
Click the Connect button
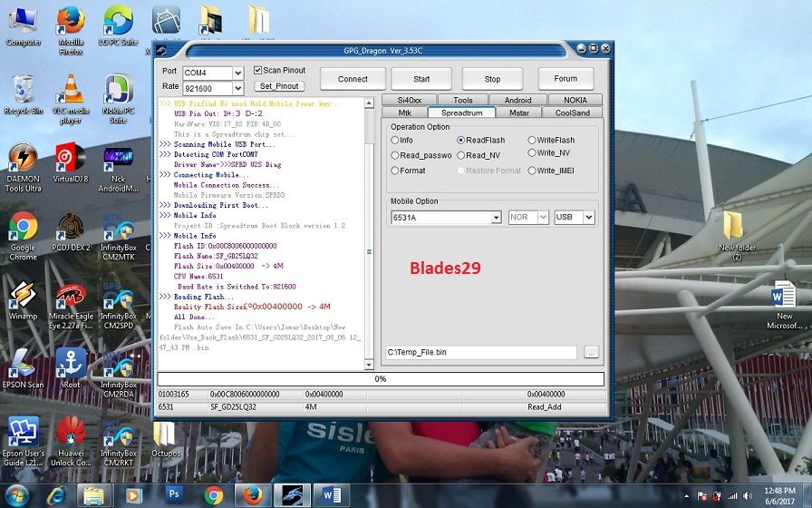pos(353,79)
